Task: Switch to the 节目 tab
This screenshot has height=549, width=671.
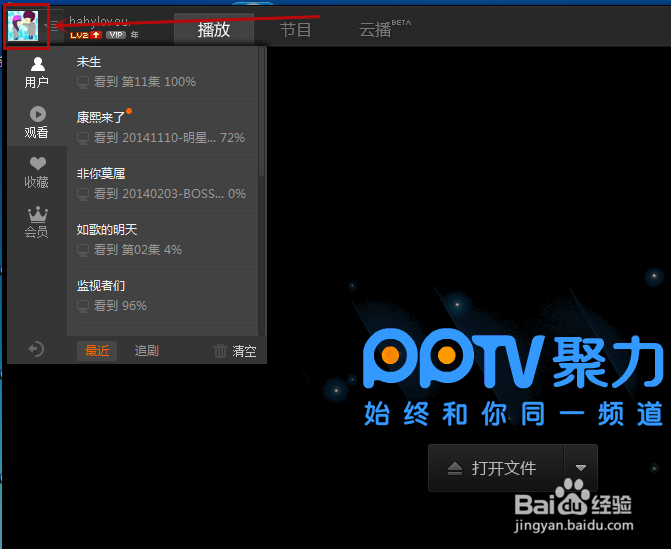Action: pyautogui.click(x=295, y=30)
